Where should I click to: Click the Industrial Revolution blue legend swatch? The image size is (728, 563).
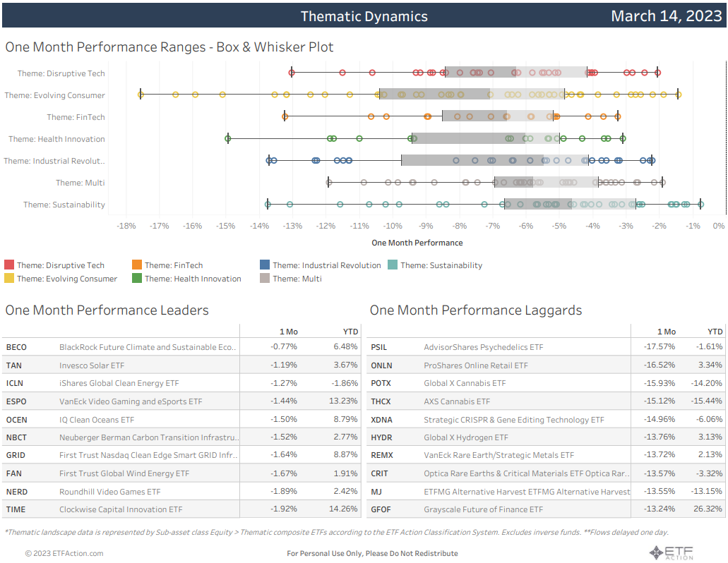click(265, 265)
